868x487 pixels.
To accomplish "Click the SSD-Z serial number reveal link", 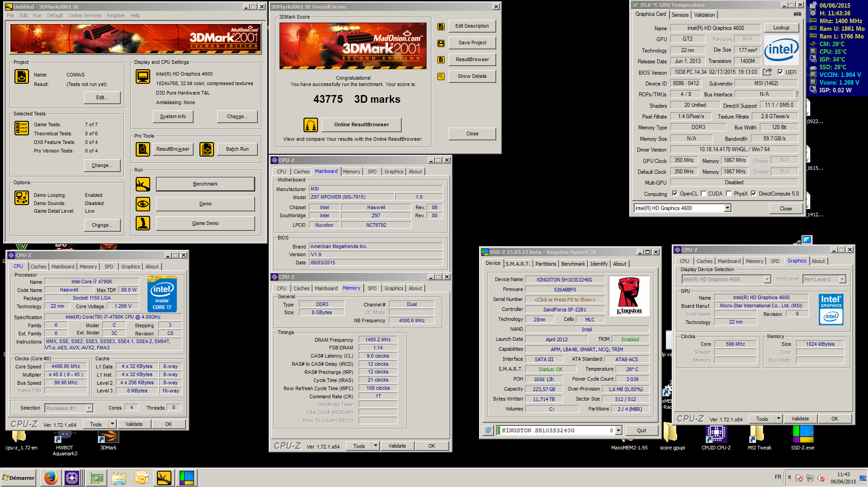I will [x=564, y=300].
